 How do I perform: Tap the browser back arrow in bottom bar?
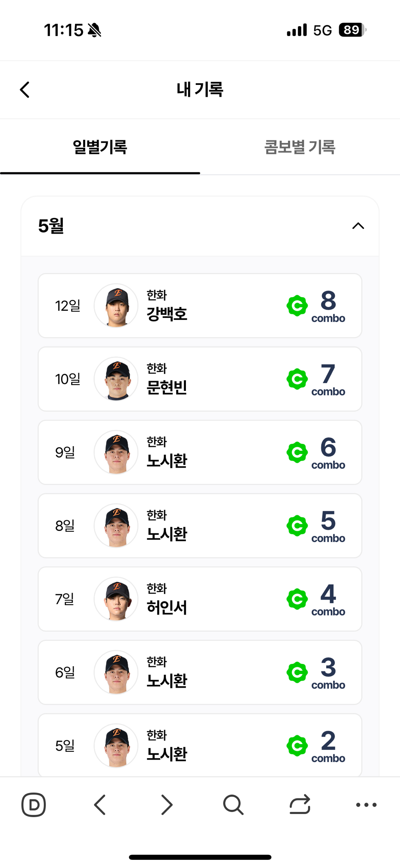tap(100, 805)
